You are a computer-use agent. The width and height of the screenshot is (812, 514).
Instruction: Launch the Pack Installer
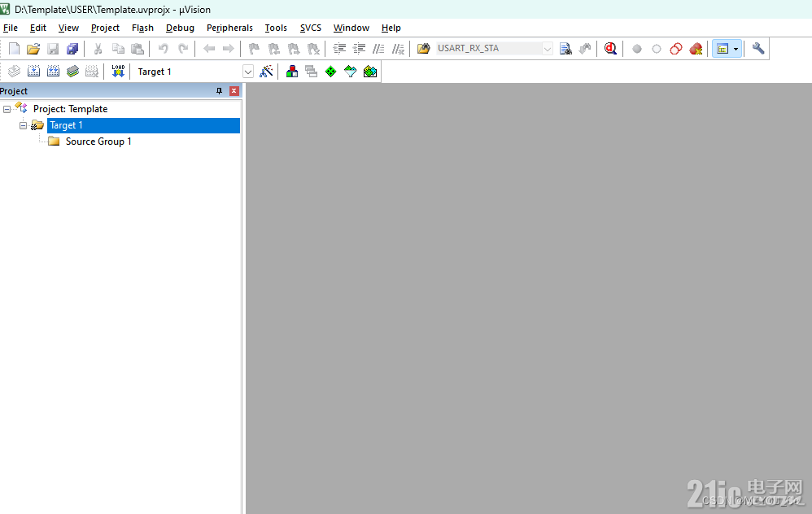point(370,72)
